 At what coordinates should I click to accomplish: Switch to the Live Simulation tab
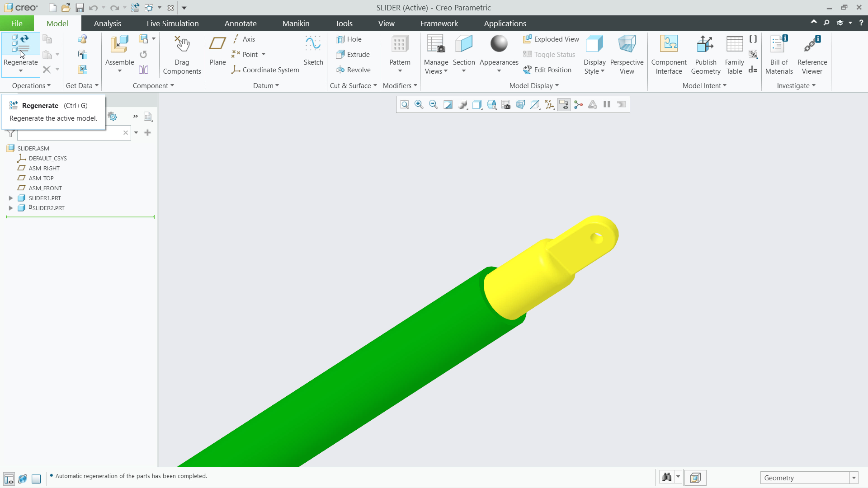172,23
